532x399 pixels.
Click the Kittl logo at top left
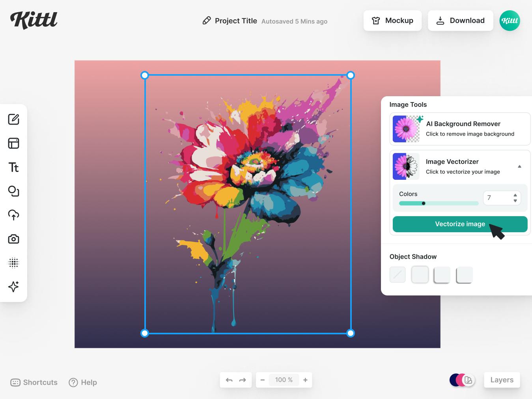pyautogui.click(x=34, y=20)
